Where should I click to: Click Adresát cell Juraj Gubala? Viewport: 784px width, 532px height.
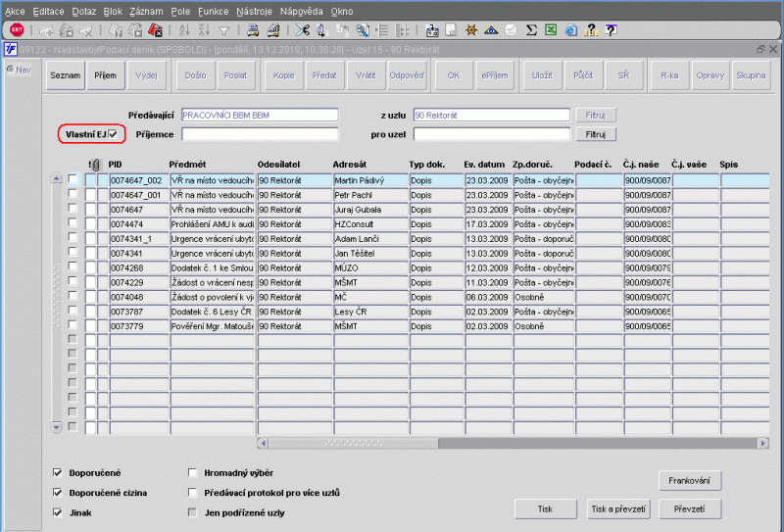[x=370, y=210]
